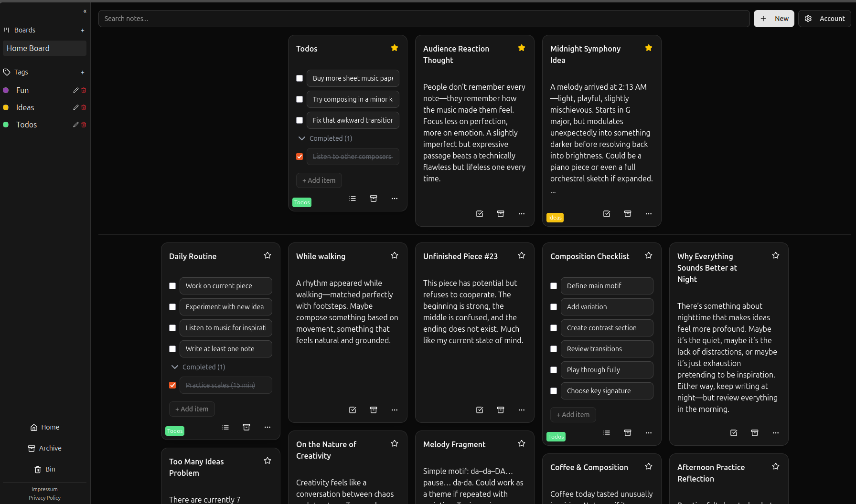The image size is (856, 504).
Task: Archive the Todos note
Action: [374, 199]
